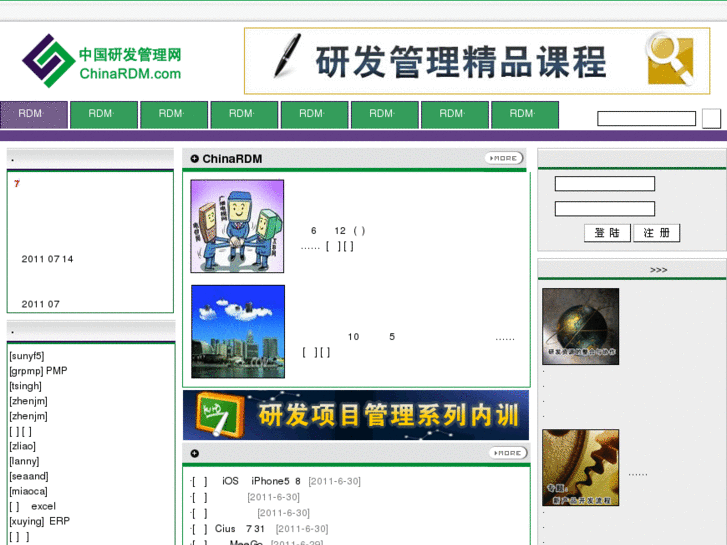Open the [grpmp] PMP post link
This screenshot has height=545, width=727.
coord(38,371)
